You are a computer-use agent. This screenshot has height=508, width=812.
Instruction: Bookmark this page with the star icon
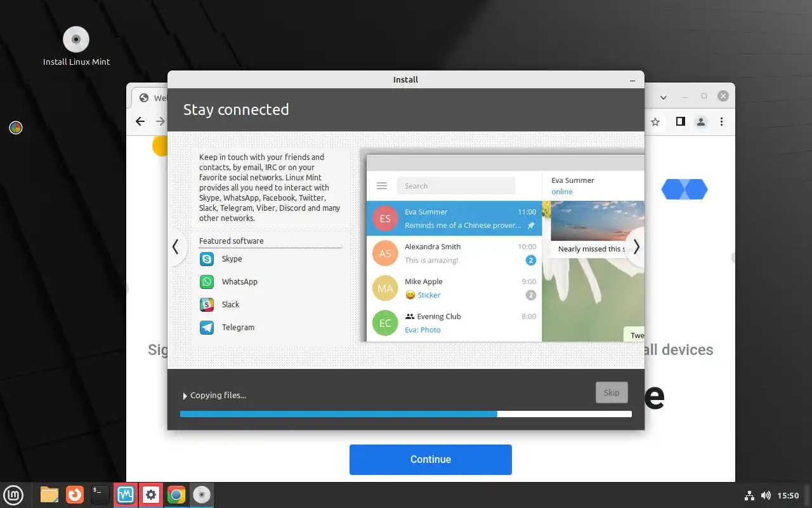655,121
